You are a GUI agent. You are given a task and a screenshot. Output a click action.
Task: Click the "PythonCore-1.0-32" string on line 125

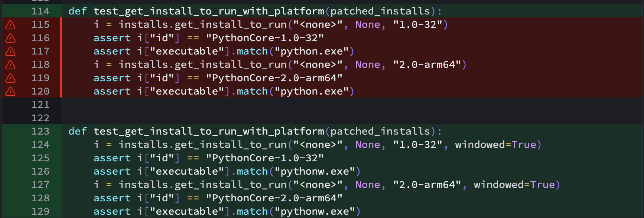(x=265, y=158)
